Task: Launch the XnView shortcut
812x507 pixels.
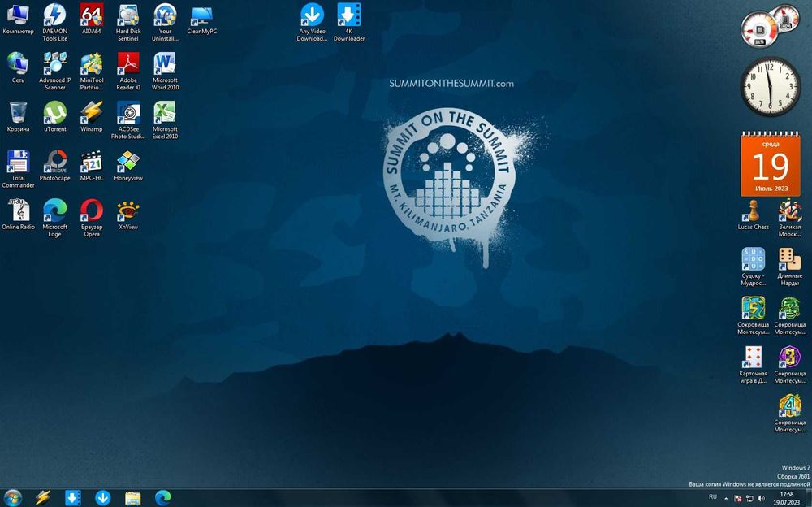Action: [128, 214]
